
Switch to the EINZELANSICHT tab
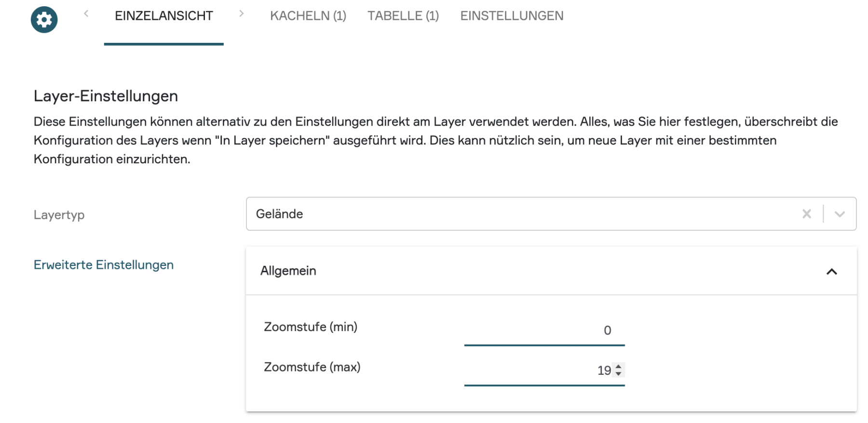(x=163, y=16)
